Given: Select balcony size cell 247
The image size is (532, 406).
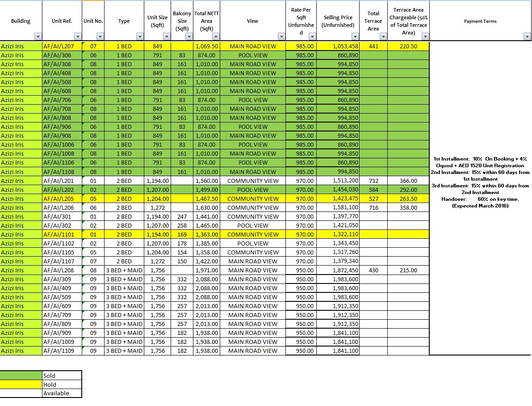Looking at the screenshot, I should 182,216.
